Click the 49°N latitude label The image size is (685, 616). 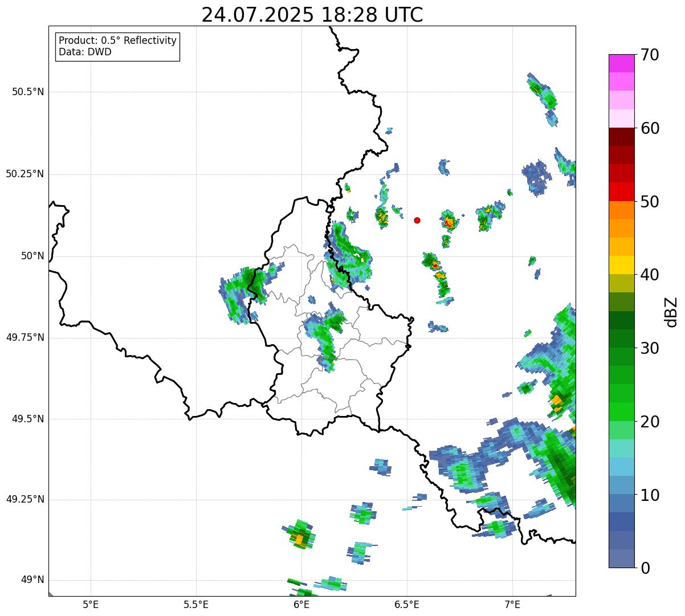(32, 580)
